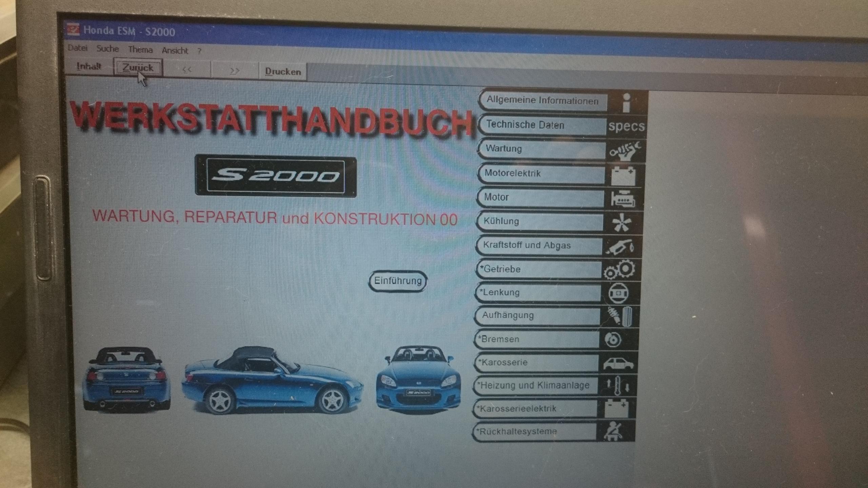The height and width of the screenshot is (488, 868).
Task: Click the Honda ESM title bar icon
Action: (74, 29)
